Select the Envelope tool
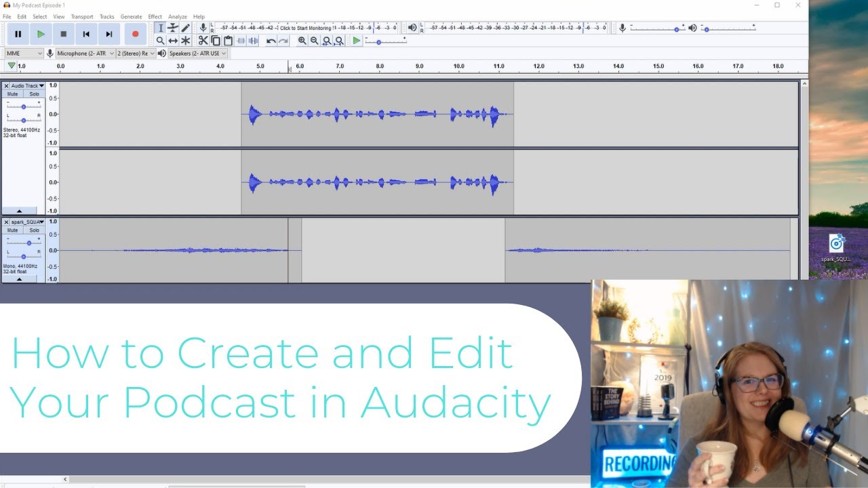 (x=173, y=28)
